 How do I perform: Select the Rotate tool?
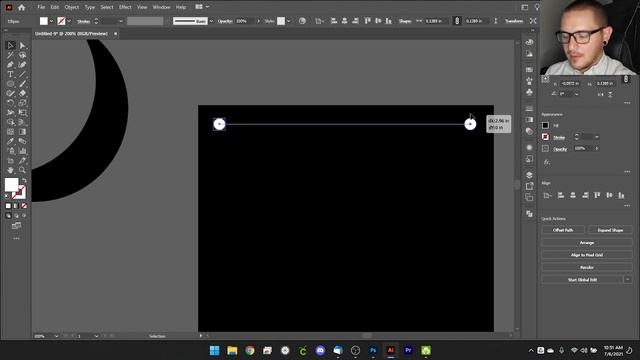pos(11,103)
